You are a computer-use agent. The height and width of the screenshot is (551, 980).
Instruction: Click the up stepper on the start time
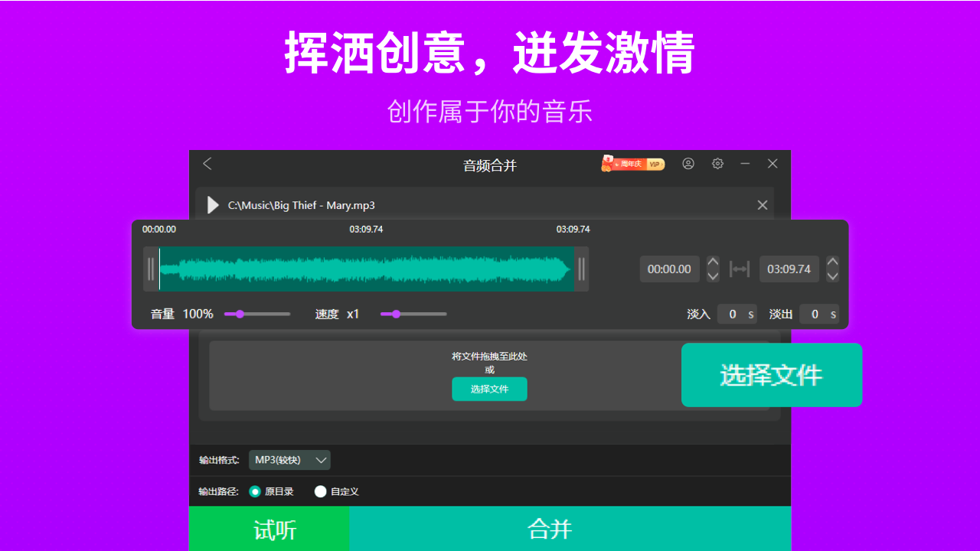click(713, 263)
